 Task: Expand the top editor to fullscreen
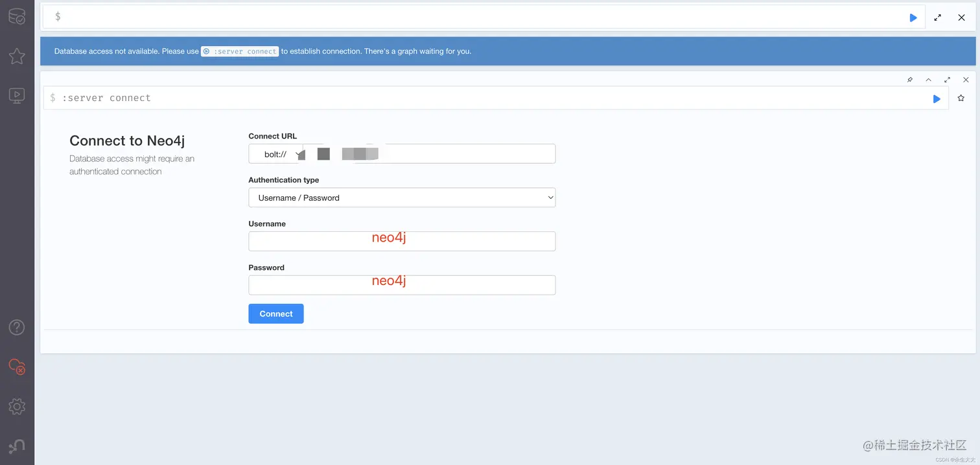click(937, 17)
